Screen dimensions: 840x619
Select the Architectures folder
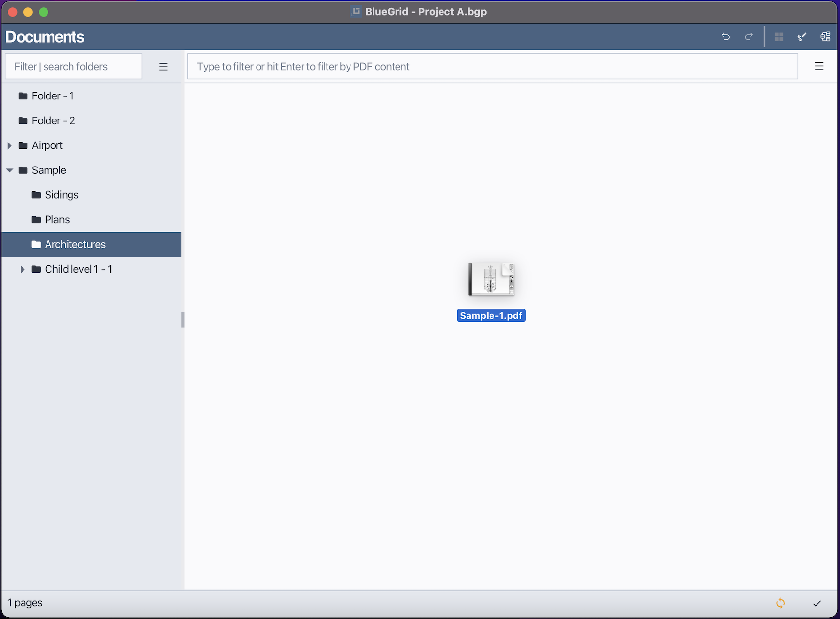click(74, 244)
